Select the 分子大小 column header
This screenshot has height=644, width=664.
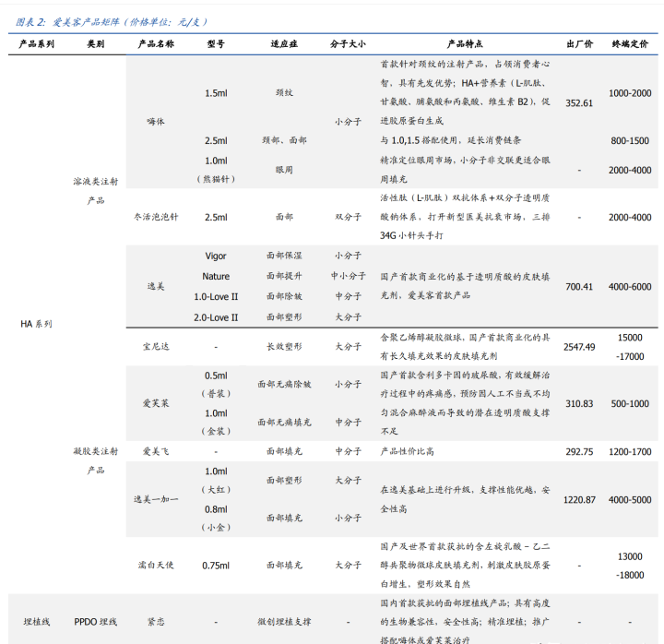[x=348, y=43]
